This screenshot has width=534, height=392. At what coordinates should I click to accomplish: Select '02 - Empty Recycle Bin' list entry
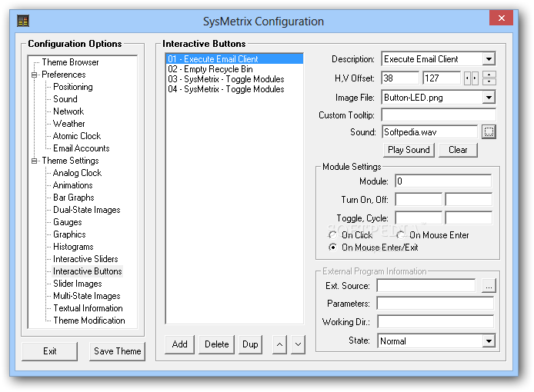[235, 69]
